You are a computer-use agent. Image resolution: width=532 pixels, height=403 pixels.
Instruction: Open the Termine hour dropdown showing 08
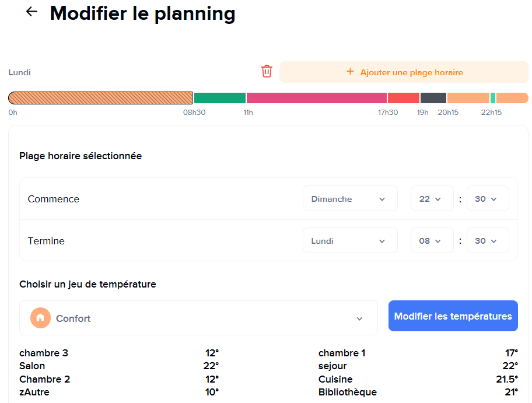(432, 241)
